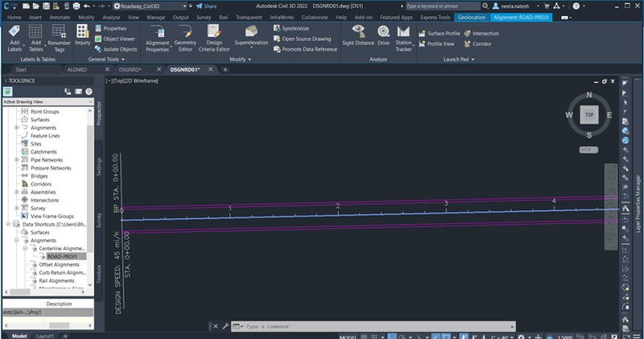Open Properties in General Tools
The width and height of the screenshot is (644, 339).
point(110,28)
